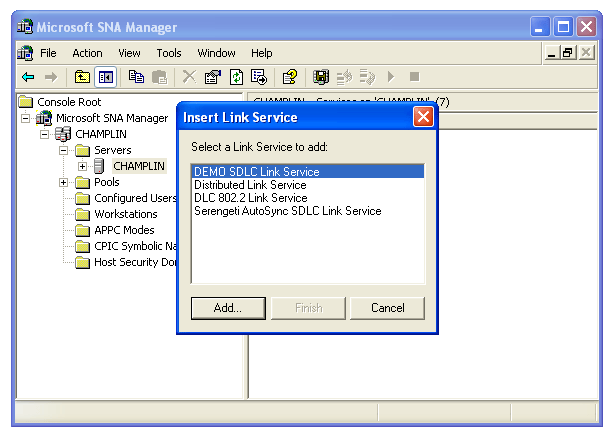Click the Refresh toolbar icon
This screenshot has width=612, height=438.
coord(236,77)
